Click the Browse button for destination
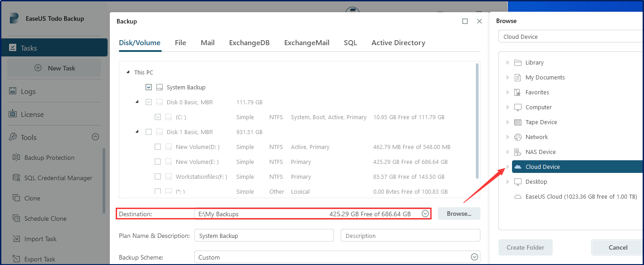The height and width of the screenshot is (265, 644). (x=459, y=213)
